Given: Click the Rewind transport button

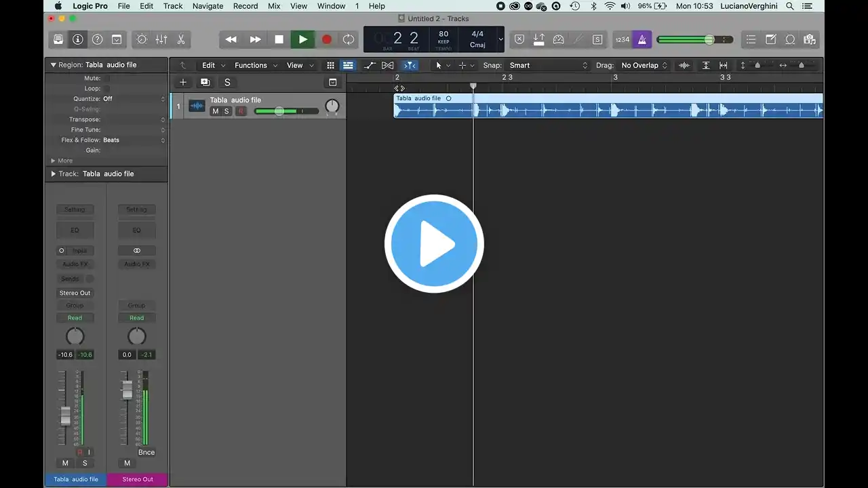Looking at the screenshot, I should click(x=231, y=39).
